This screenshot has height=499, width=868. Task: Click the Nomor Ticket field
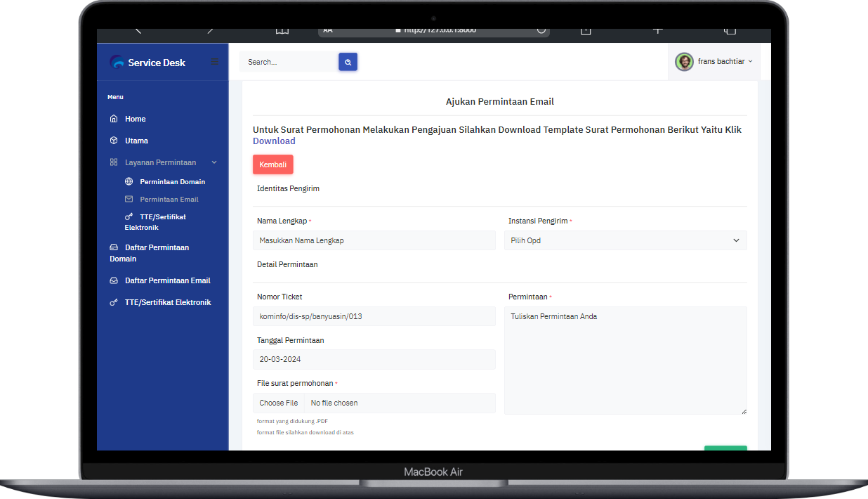click(x=374, y=316)
